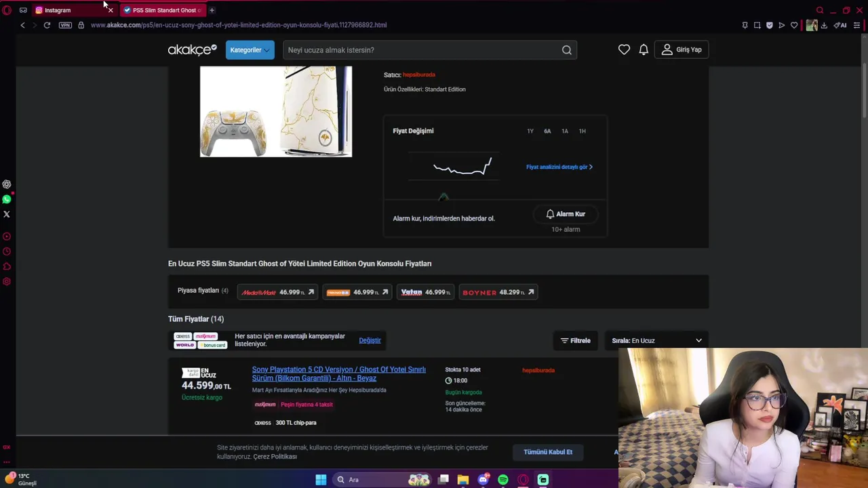Click the search magnifier icon
Image resolution: width=868 pixels, height=488 pixels.
pyautogui.click(x=567, y=49)
